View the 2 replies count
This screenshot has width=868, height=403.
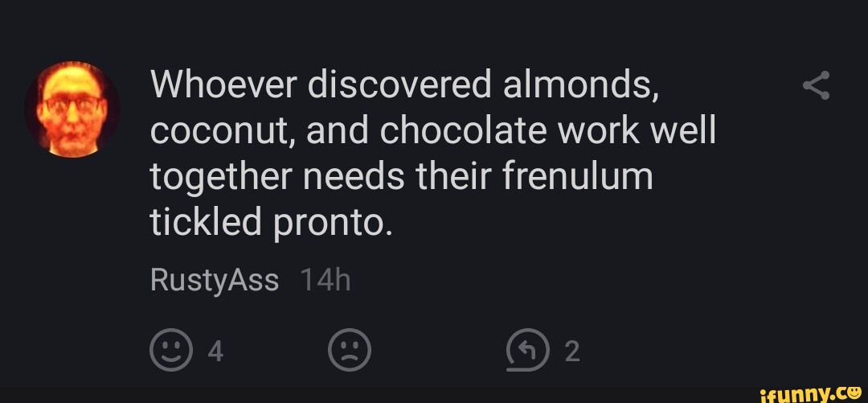click(x=571, y=352)
